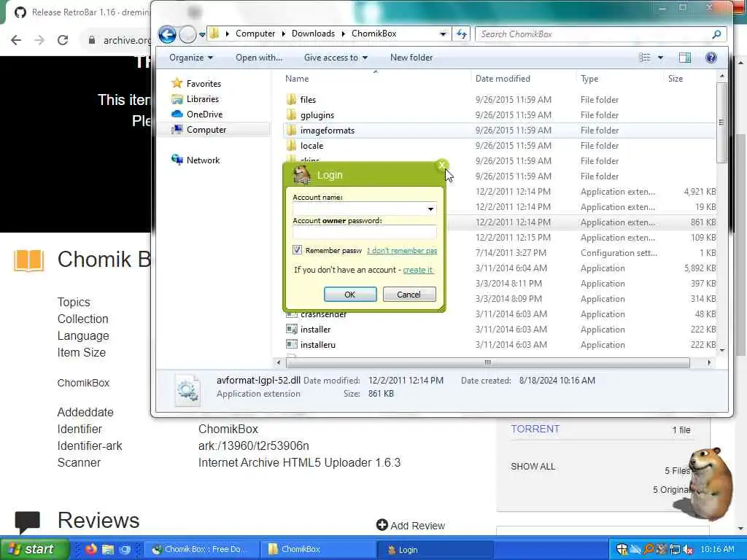
Task: Change view using the view icon
Action: 645,58
